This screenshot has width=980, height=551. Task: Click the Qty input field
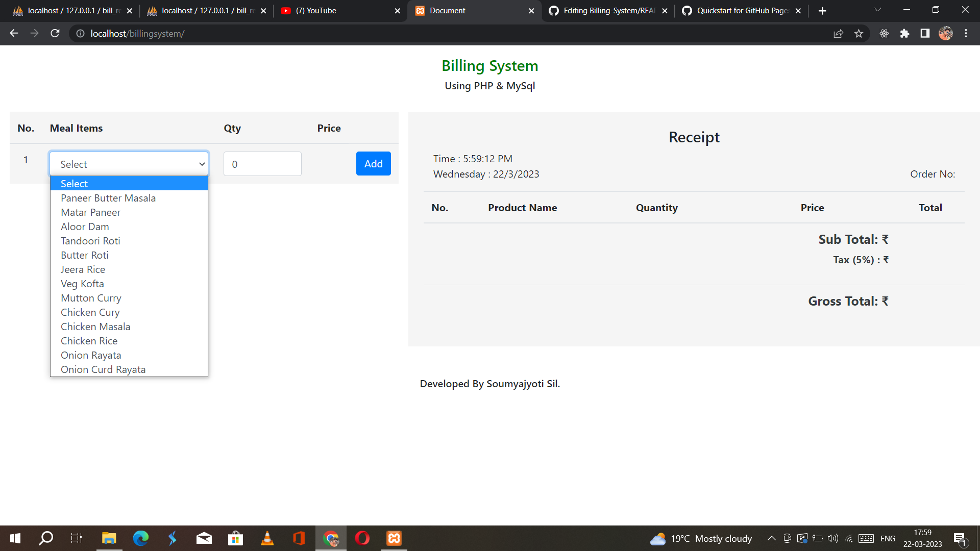pos(262,163)
